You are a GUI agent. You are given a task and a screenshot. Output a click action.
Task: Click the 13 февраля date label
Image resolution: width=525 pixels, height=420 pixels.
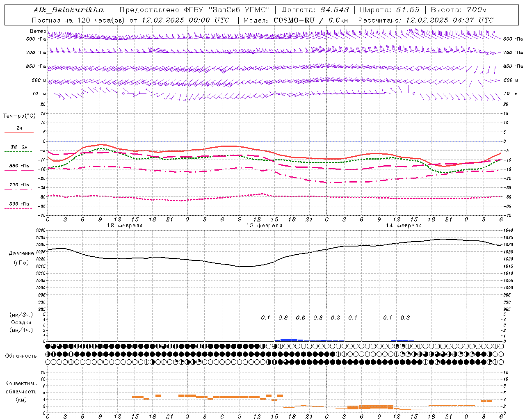coord(264,226)
